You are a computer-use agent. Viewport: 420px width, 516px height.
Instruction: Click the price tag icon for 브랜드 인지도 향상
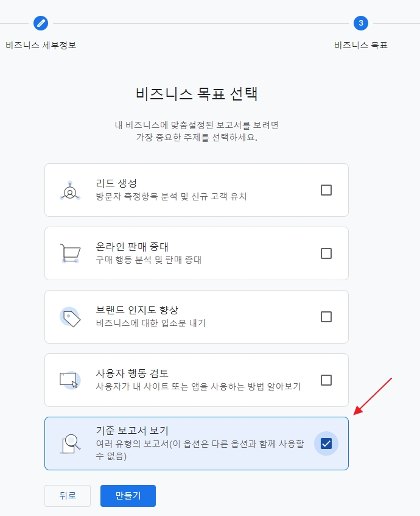[x=70, y=316]
